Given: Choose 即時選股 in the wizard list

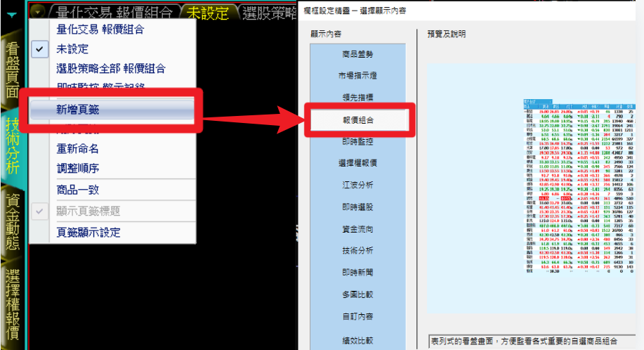Looking at the screenshot, I should click(357, 207).
